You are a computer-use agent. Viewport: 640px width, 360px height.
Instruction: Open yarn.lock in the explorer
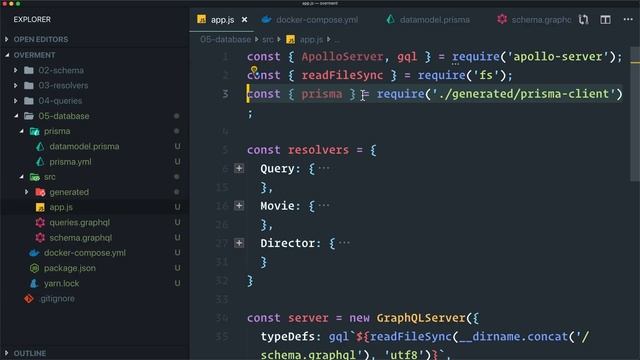click(61, 283)
